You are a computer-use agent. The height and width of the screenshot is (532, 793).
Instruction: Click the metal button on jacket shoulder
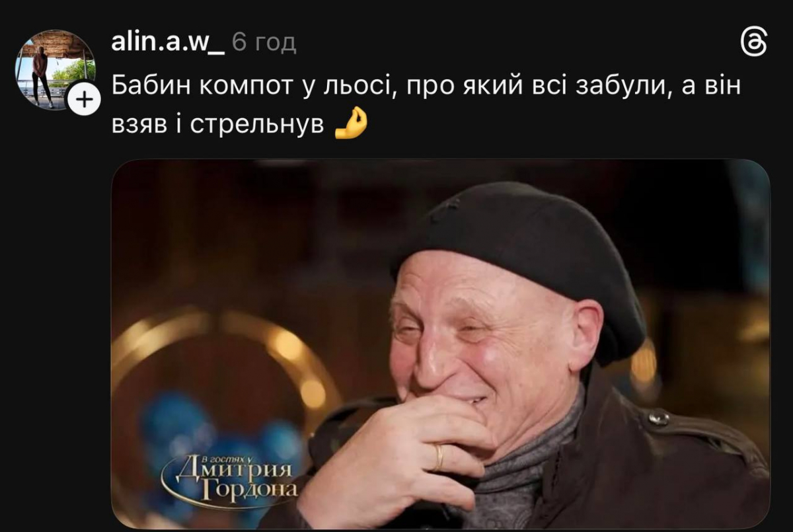coord(658,417)
